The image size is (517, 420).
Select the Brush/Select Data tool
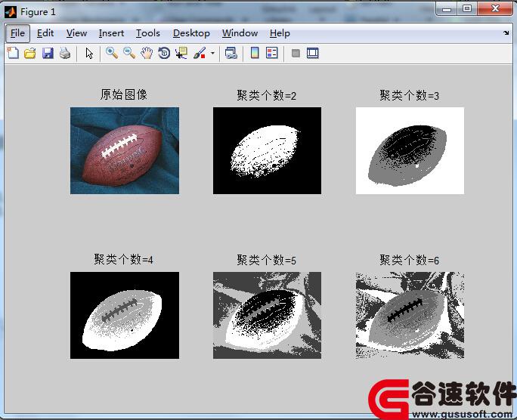coord(199,53)
